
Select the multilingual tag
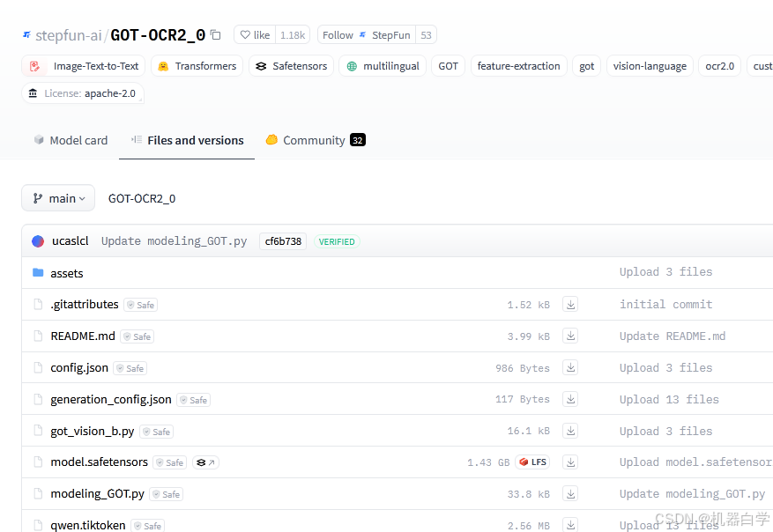pos(383,66)
